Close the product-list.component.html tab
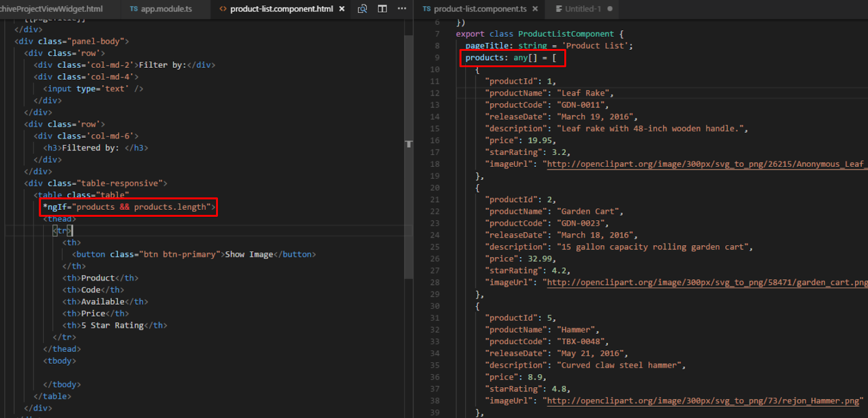Viewport: 868px width, 418px height. click(x=342, y=9)
